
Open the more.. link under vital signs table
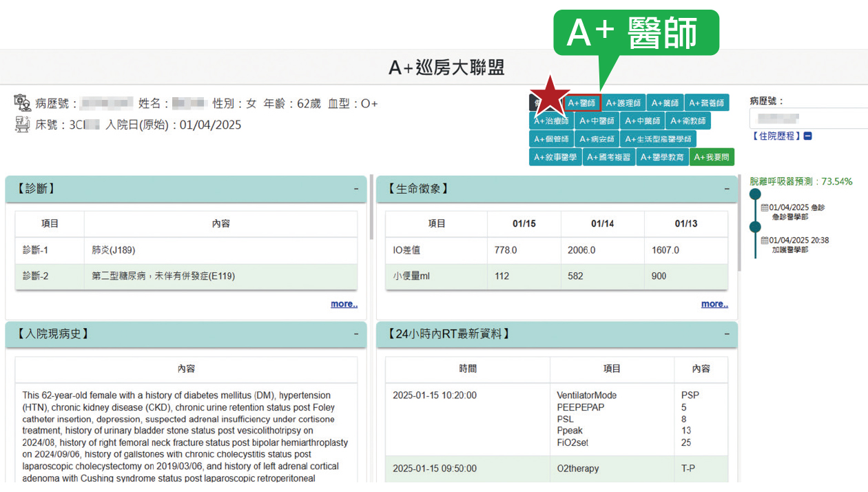click(x=714, y=304)
